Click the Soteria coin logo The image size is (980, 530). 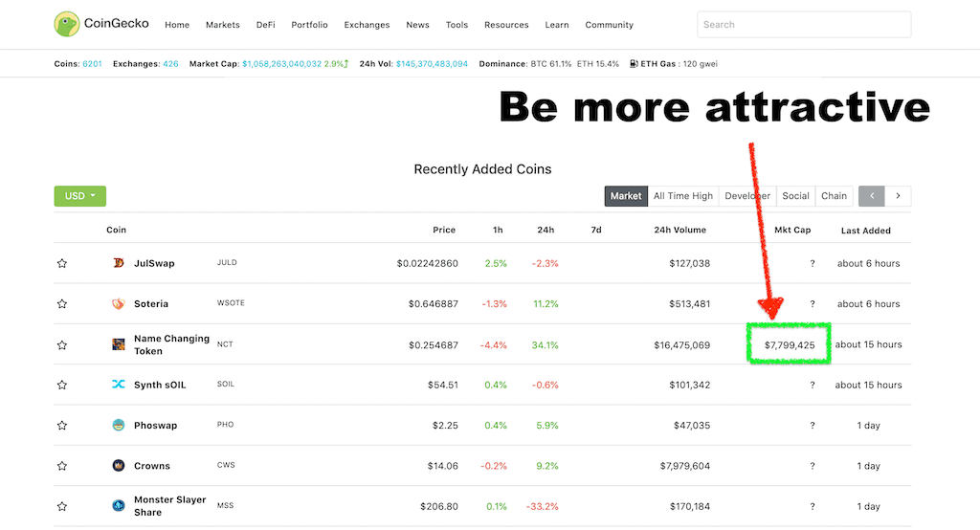pyautogui.click(x=118, y=303)
